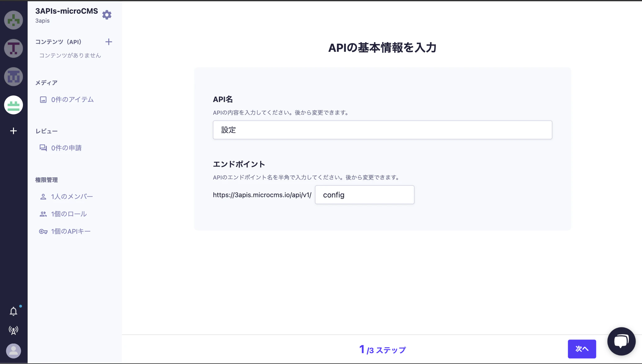This screenshot has width=642, height=364.
Task: Select the active green-bars service avatar
Action: pos(13,105)
